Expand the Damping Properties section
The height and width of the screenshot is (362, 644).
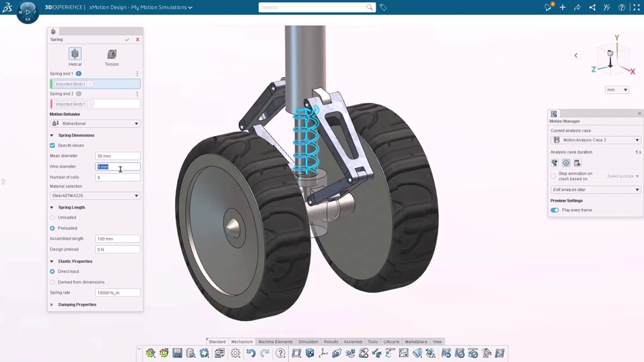(x=52, y=305)
